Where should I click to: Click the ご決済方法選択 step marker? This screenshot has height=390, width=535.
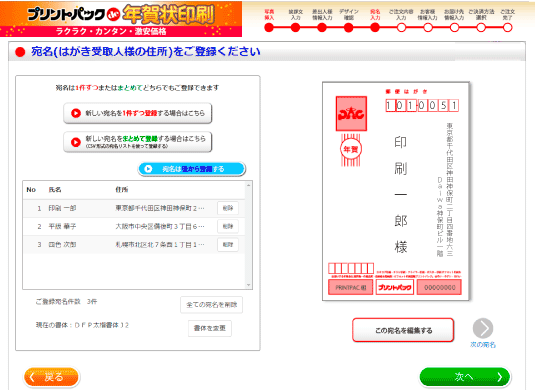[x=481, y=28]
